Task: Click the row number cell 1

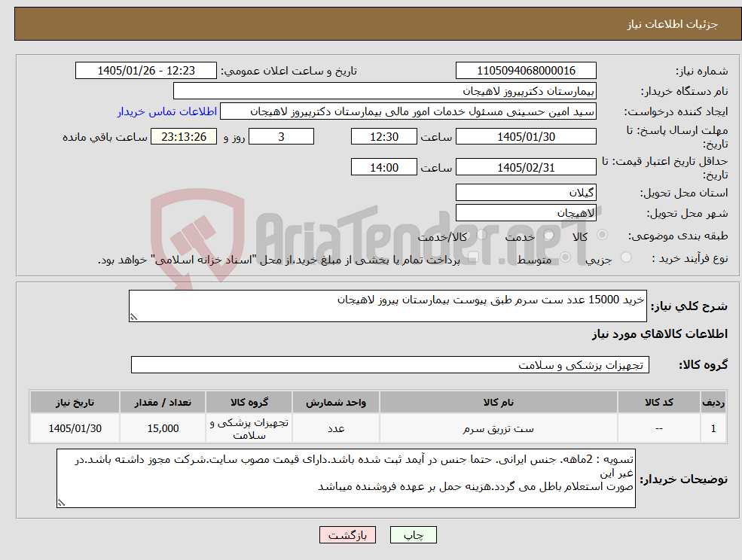Action: [x=713, y=428]
